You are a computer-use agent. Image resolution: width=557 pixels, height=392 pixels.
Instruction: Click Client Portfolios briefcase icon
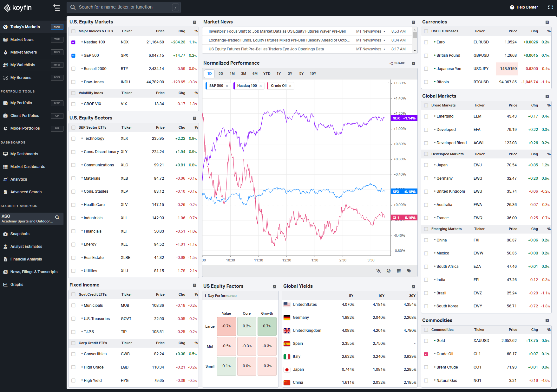(5, 116)
